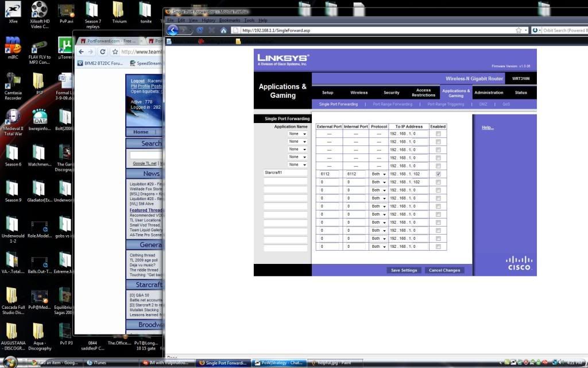Select the Season 9 archive icon

pos(13,191)
